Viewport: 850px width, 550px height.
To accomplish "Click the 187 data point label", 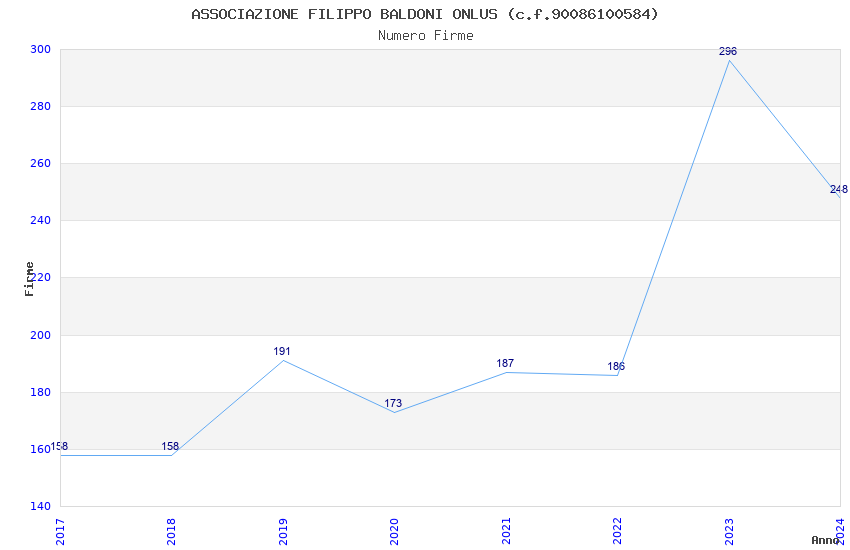I will click(x=505, y=363).
